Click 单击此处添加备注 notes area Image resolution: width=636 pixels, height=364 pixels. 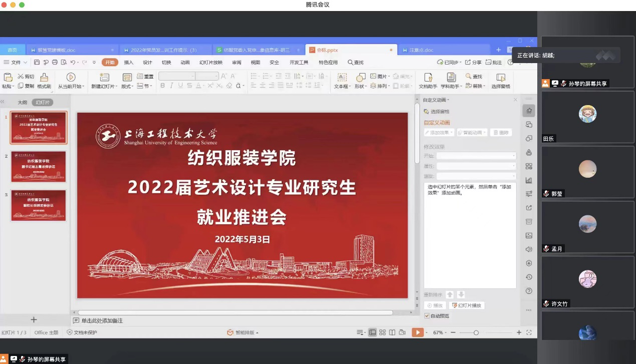pyautogui.click(x=102, y=320)
